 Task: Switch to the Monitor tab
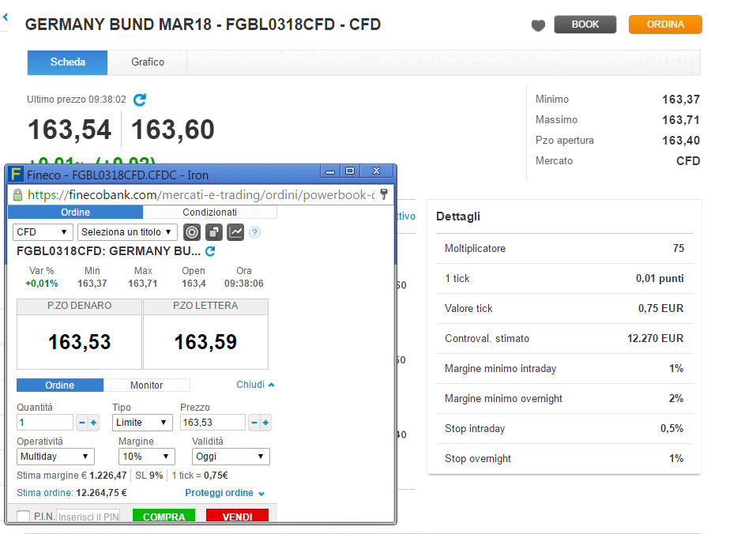coord(147,385)
